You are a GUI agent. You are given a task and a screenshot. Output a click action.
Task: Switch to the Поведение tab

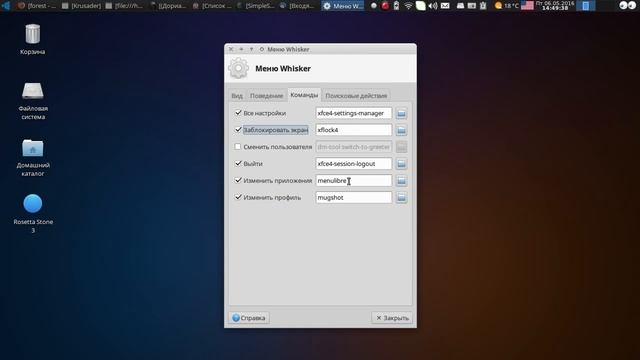[x=266, y=96]
